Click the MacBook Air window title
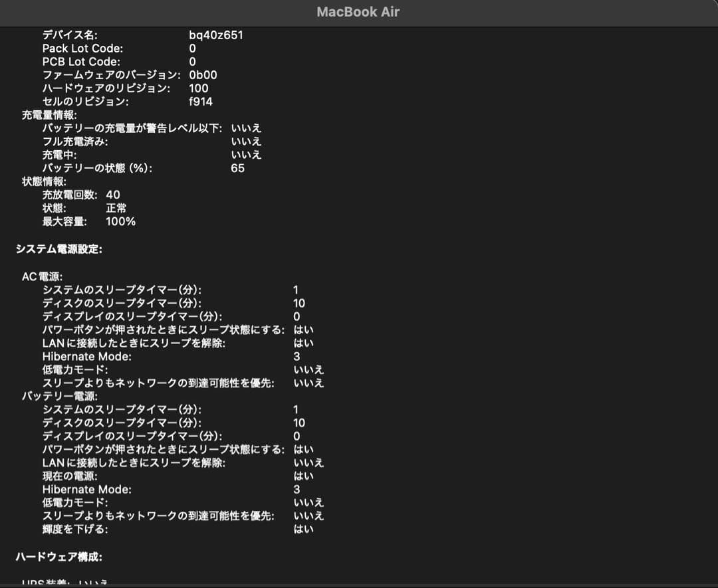This screenshot has width=718, height=588. tap(358, 12)
